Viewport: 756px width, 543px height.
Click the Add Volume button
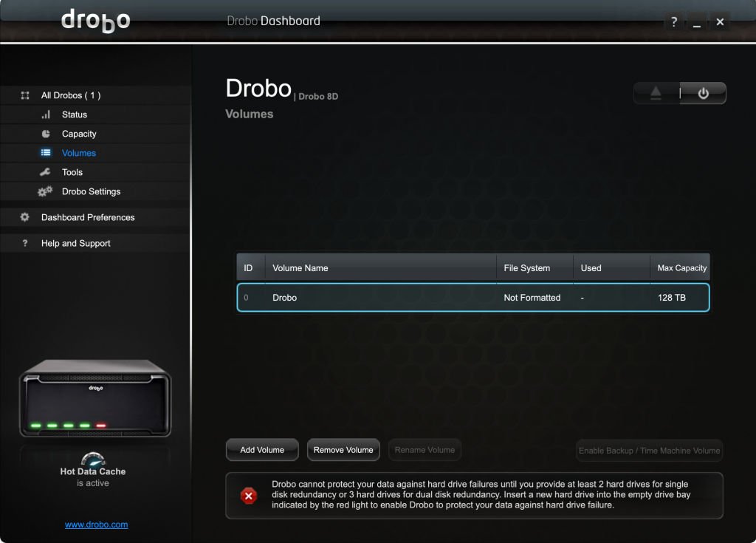tap(262, 450)
